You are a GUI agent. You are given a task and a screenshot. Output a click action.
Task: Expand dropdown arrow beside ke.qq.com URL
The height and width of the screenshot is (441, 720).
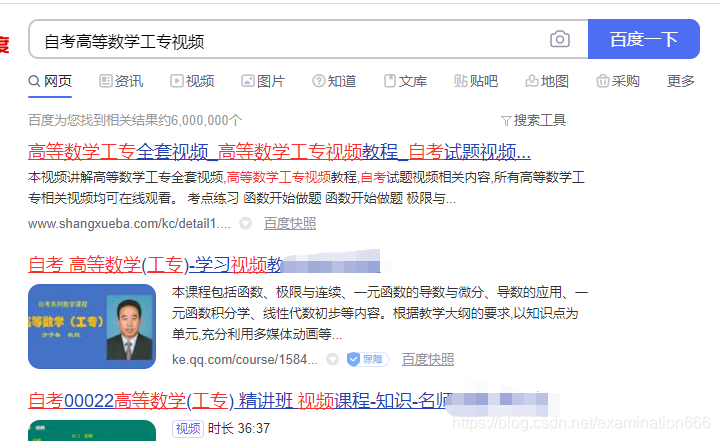click(x=332, y=359)
